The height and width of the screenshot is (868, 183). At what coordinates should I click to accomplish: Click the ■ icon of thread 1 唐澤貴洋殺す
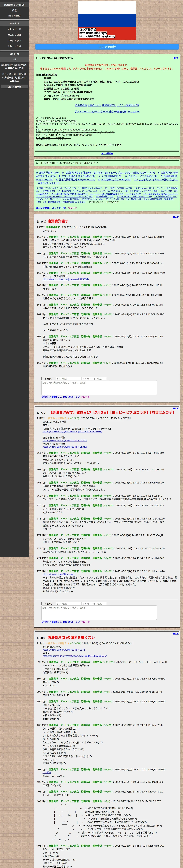point(174,217)
